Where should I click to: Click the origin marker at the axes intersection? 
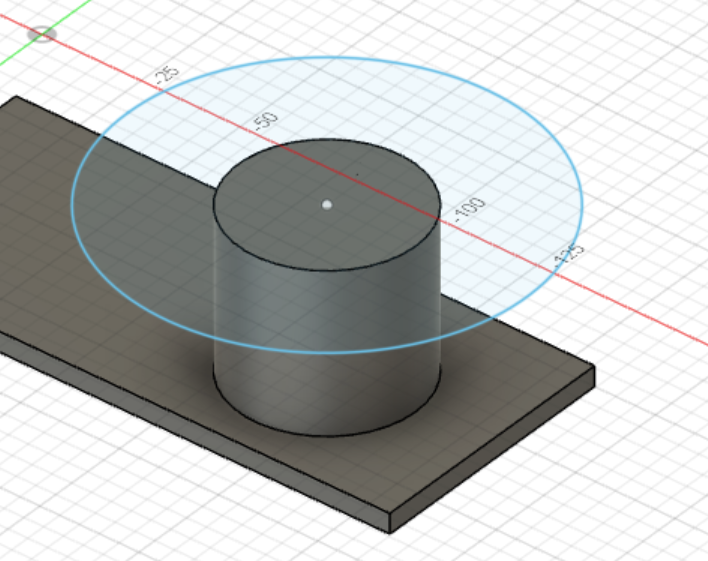pos(42,34)
